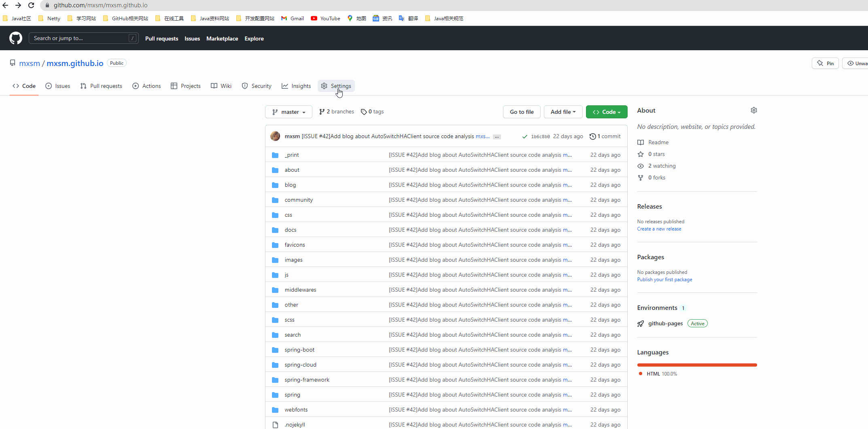Image resolution: width=868 pixels, height=429 pixels.
Task: Click the rocket icon beside github-pages
Action: click(x=641, y=323)
